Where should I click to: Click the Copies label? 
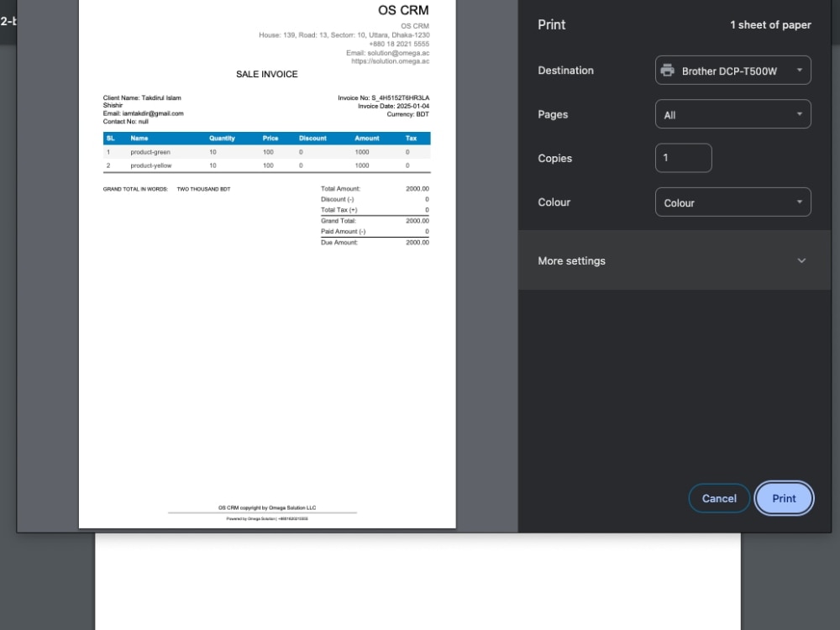click(x=555, y=158)
